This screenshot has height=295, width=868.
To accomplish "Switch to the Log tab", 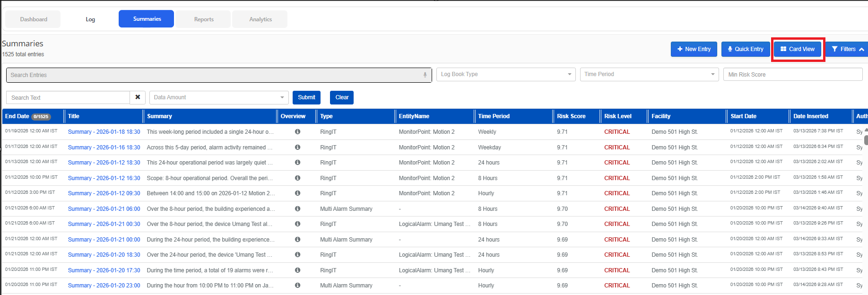I will coord(90,19).
